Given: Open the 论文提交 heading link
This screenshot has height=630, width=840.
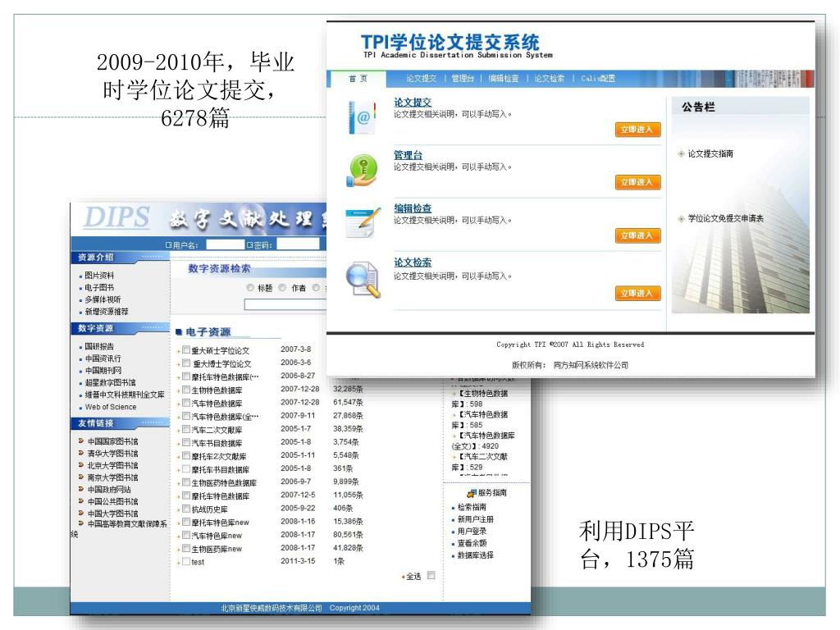Looking at the screenshot, I should 413,102.
